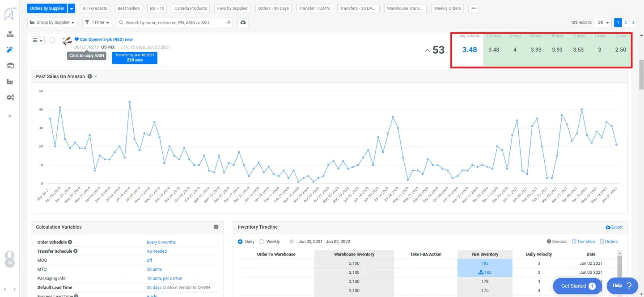644x297 pixels.
Task: Click the user avatar silhouette icon
Action: pyautogui.click(x=9, y=255)
